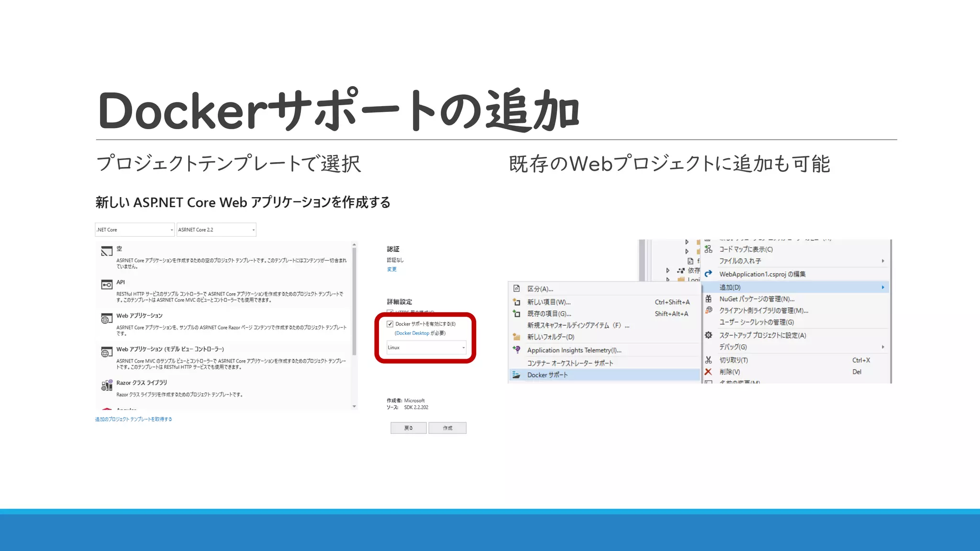Click the Docker サポート whale icon
Image resolution: width=980 pixels, height=551 pixels.
tap(516, 375)
